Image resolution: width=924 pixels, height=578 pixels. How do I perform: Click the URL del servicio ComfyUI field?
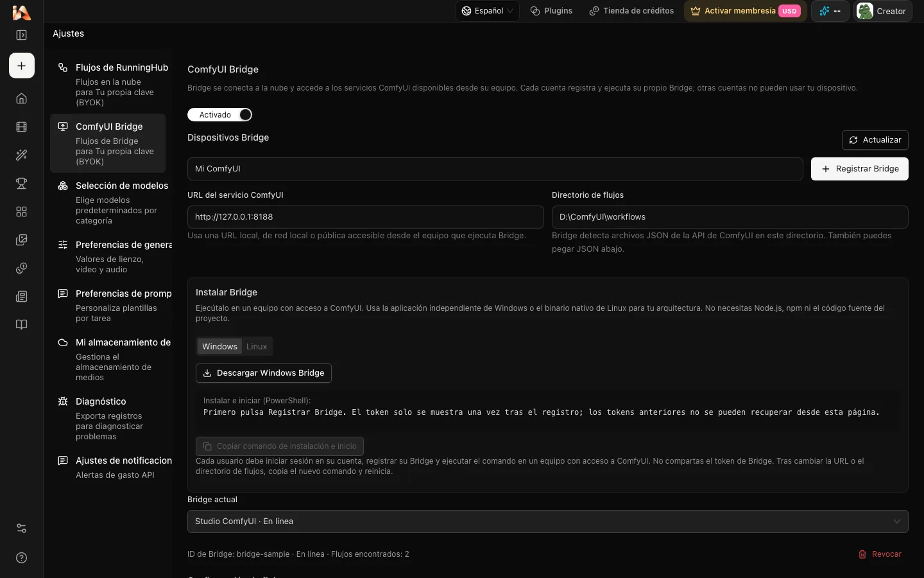point(366,217)
